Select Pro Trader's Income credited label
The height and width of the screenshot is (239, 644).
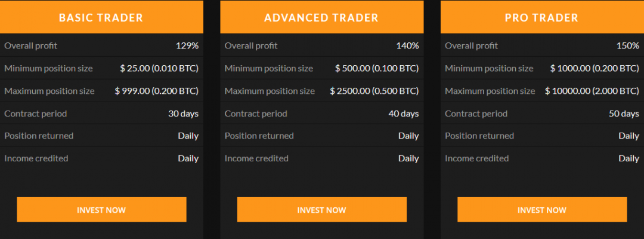[x=476, y=158]
